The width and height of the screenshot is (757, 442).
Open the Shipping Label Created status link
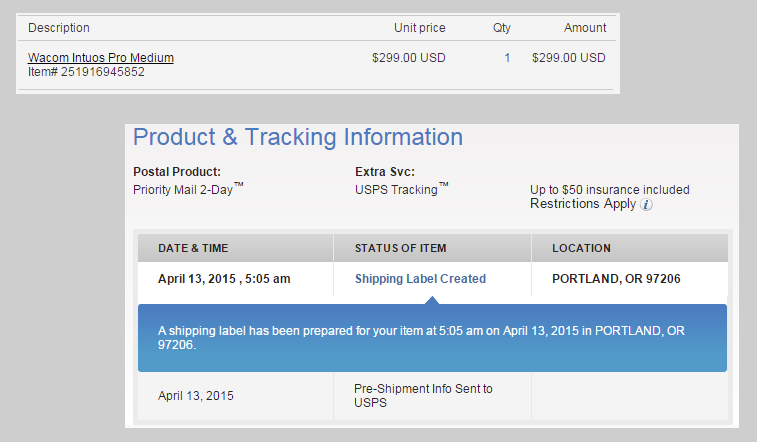(x=421, y=279)
